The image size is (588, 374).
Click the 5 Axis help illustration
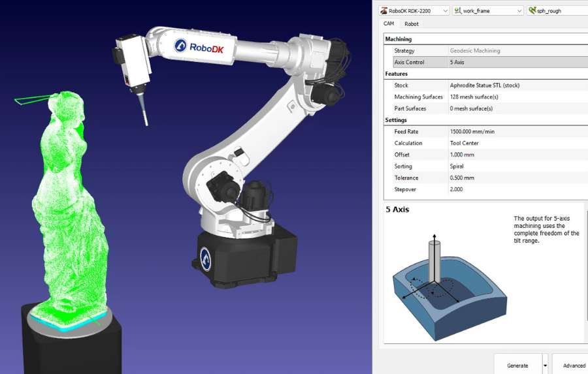click(449, 287)
